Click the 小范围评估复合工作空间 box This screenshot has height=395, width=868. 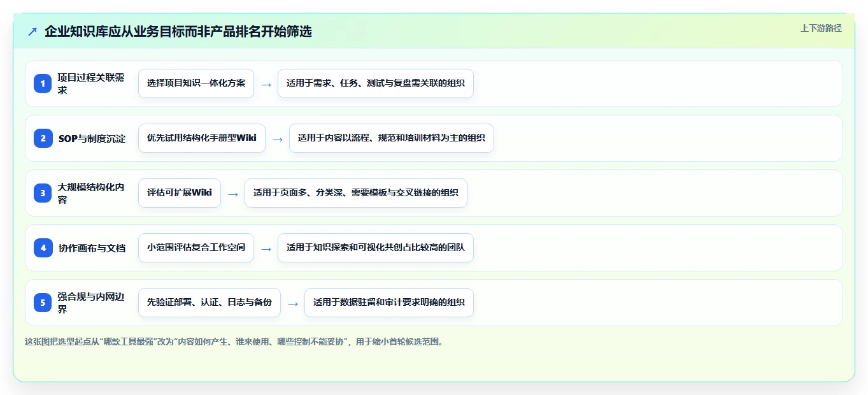(x=196, y=248)
